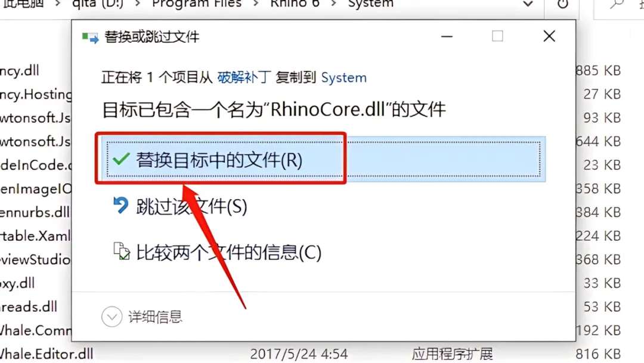Open the 破解补丁 source folder link

(x=244, y=77)
